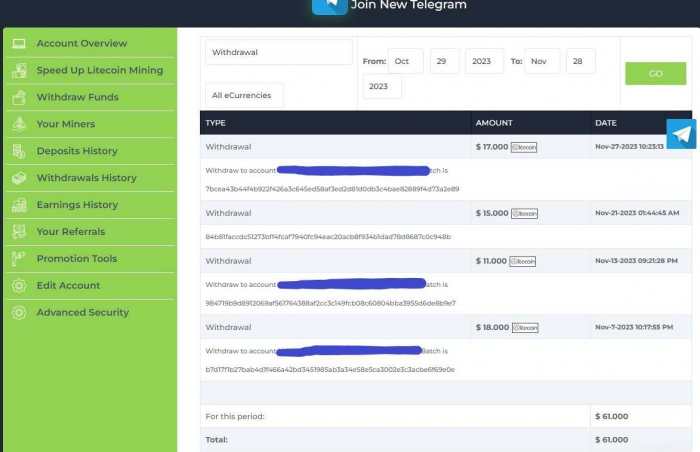Click the Speed Up Litecoin Mining icon
Viewport: 700px width, 452px height.
(x=18, y=71)
